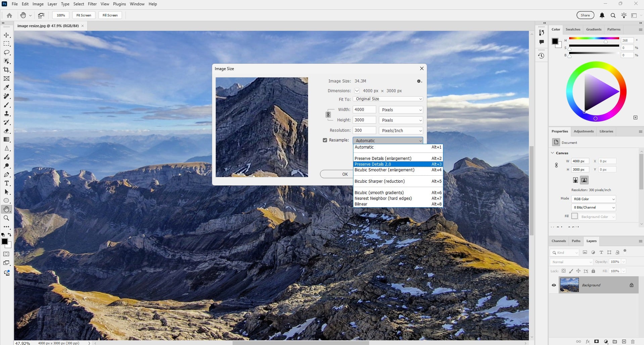The image size is (644, 345).
Task: Select the Crop tool
Action: (6, 70)
